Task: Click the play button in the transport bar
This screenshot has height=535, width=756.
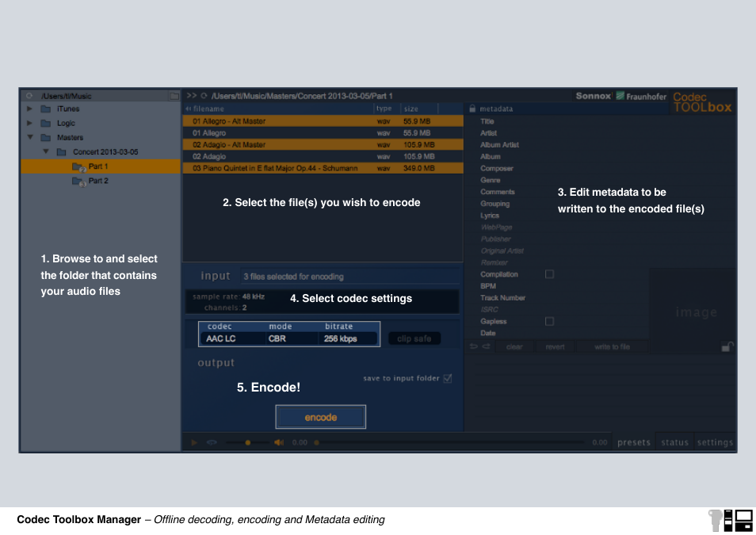Action: coord(194,442)
